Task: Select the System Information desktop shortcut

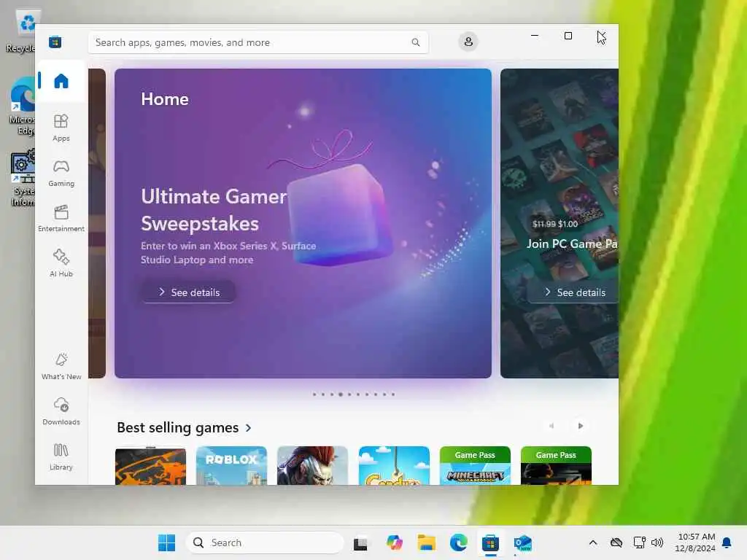Action: click(x=23, y=178)
